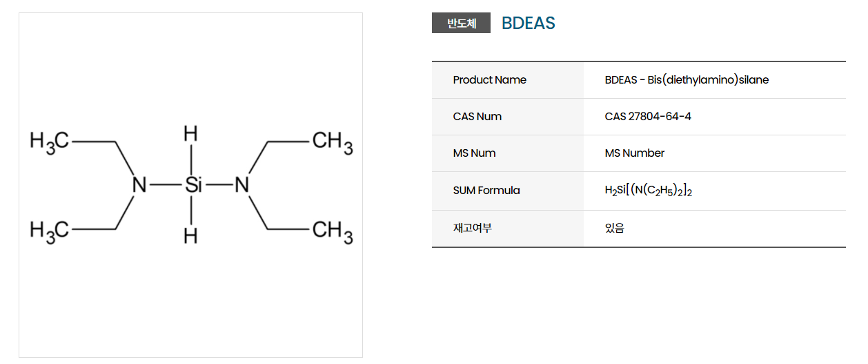Click the SUM Formula label
The image size is (868, 364).
pos(486,191)
